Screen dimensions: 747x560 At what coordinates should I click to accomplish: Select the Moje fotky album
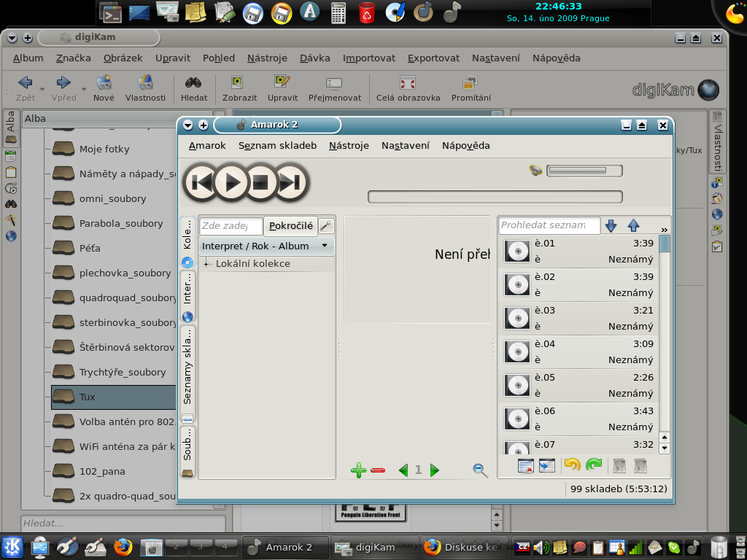(104, 149)
